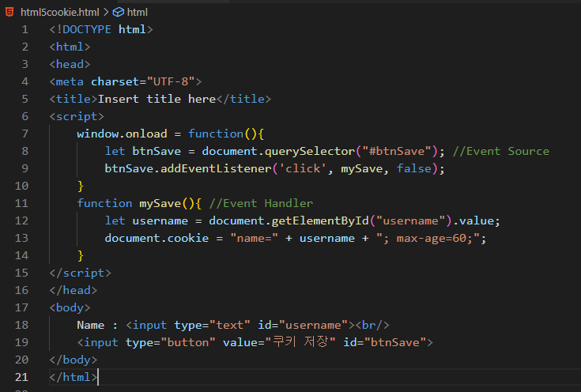This screenshot has height=392, width=581.
Task: Click the closing head tag on line 16
Action: 74,291
